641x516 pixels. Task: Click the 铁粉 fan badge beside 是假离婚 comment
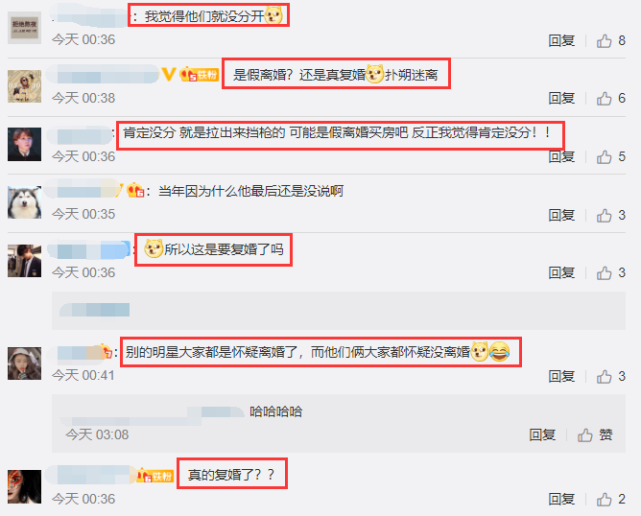pos(199,74)
